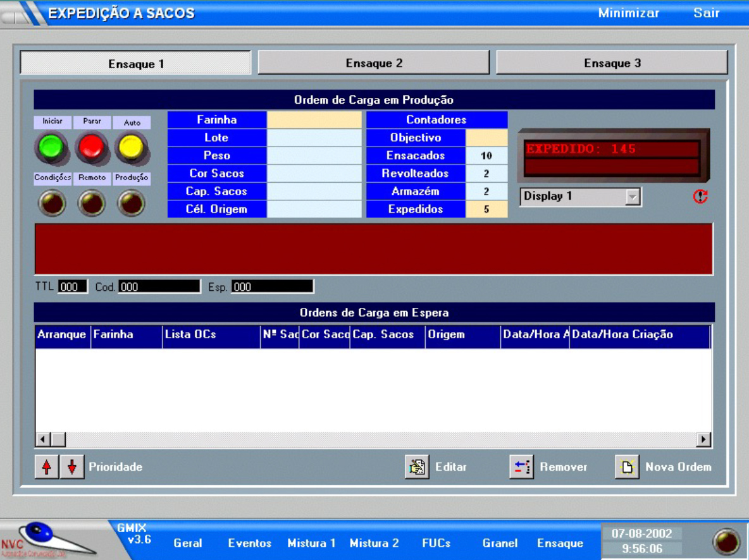
Task: Create a Nova Ordem
Action: pyautogui.click(x=627, y=468)
